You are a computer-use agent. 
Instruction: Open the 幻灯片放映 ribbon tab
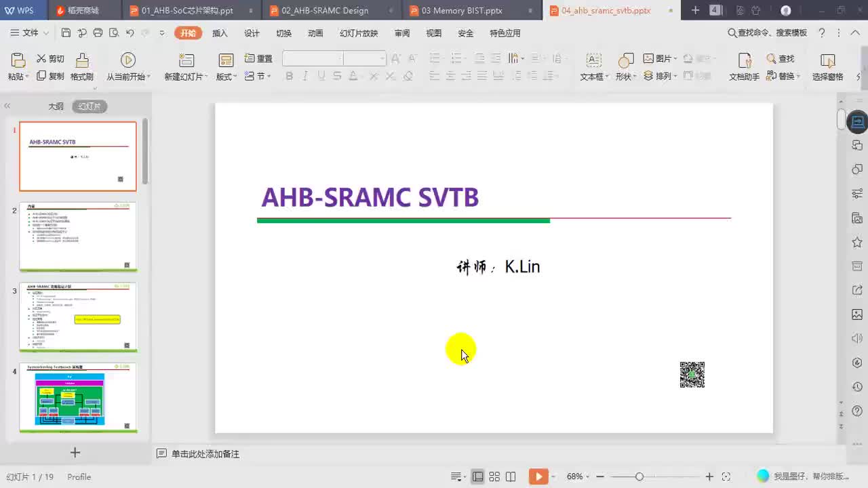pyautogui.click(x=359, y=33)
